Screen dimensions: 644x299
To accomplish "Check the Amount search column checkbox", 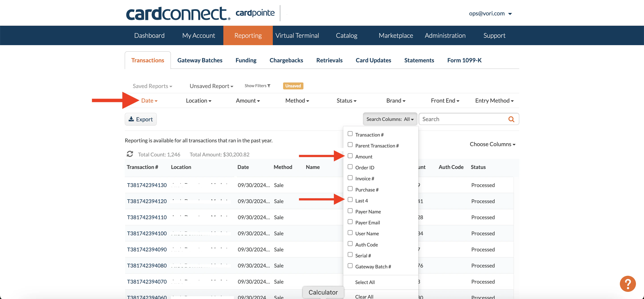I will click(350, 156).
